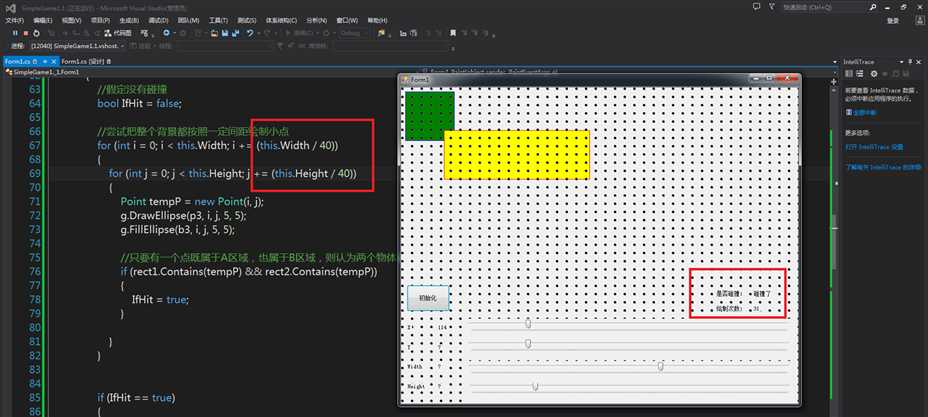Image resolution: width=928 pixels, height=417 pixels.
Task: Click the Open File folder icon
Action: coord(214,34)
